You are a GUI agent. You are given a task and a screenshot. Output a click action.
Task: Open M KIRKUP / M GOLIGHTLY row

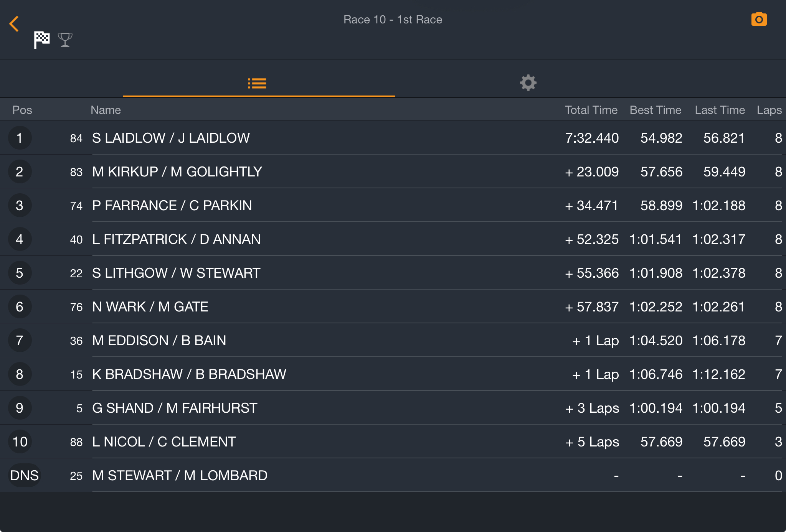coord(393,172)
